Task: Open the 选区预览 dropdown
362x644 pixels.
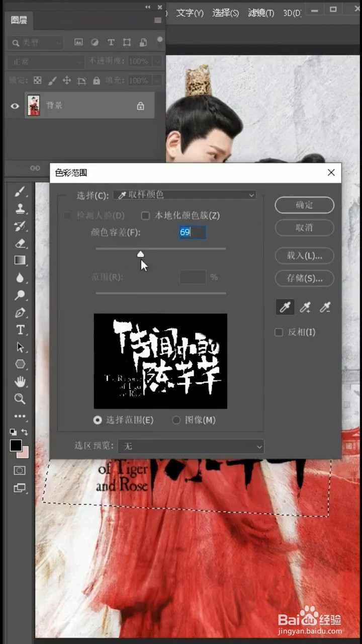Action: pyautogui.click(x=191, y=446)
